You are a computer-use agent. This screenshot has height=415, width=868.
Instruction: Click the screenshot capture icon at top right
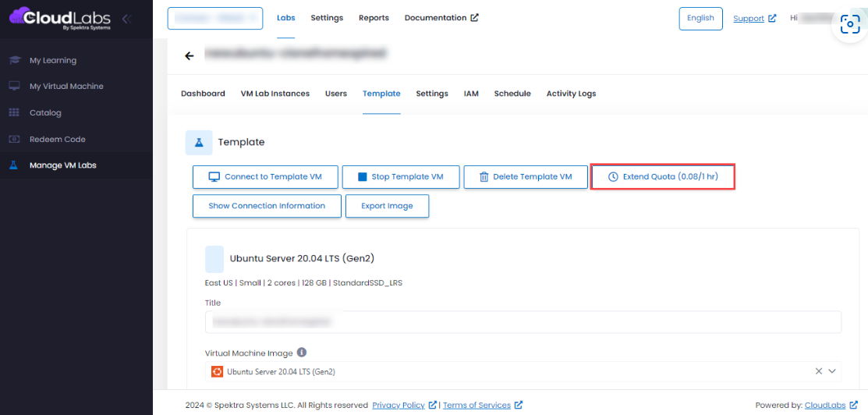[849, 24]
